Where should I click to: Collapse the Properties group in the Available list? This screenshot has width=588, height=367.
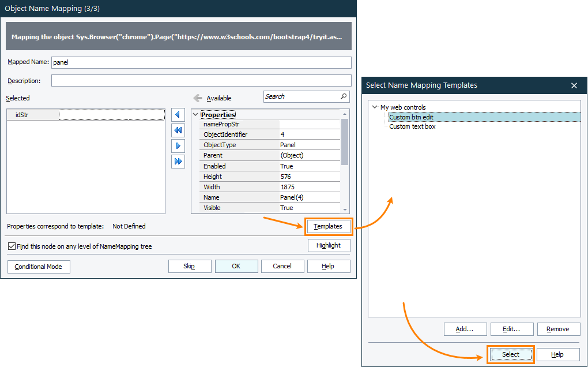(195, 114)
